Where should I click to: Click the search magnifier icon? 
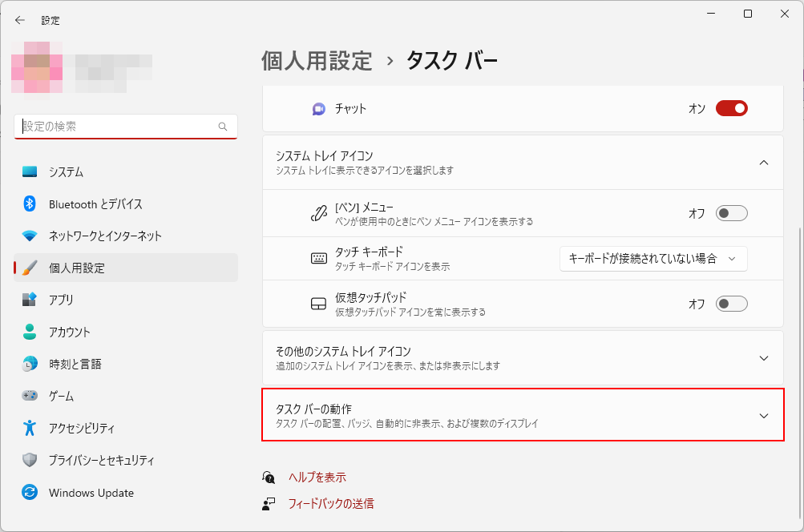[223, 127]
